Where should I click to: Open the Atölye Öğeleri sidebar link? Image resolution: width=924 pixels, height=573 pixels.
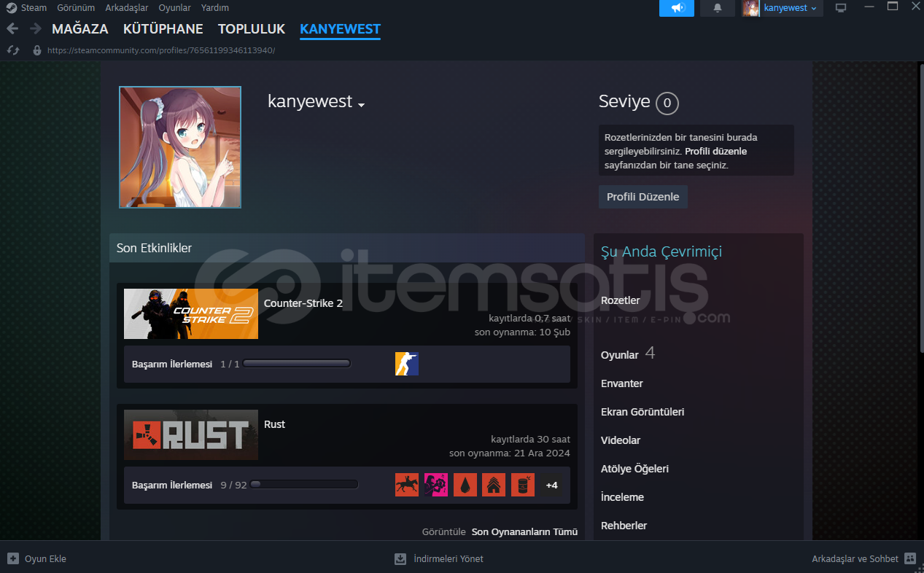click(x=634, y=469)
